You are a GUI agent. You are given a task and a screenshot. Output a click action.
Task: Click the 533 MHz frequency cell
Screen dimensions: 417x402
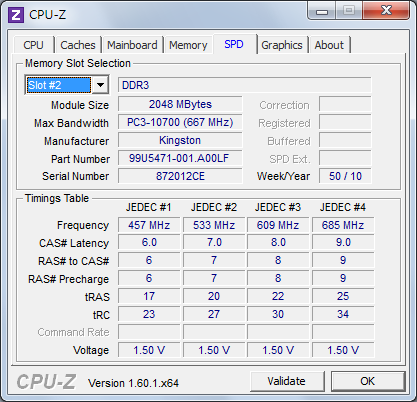214,225
